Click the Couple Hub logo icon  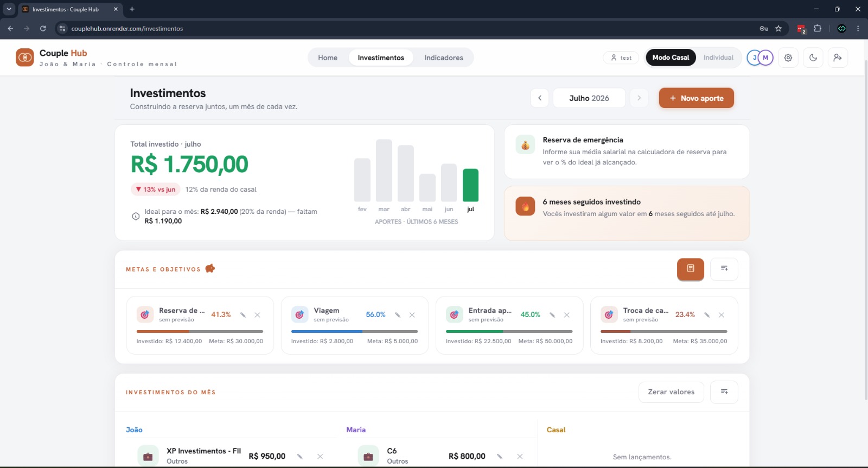pyautogui.click(x=24, y=57)
